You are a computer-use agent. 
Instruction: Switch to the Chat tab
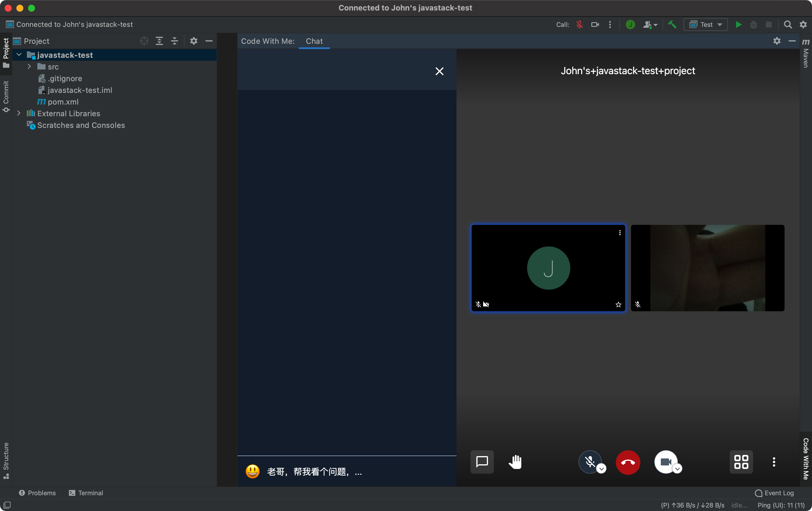[x=314, y=41]
